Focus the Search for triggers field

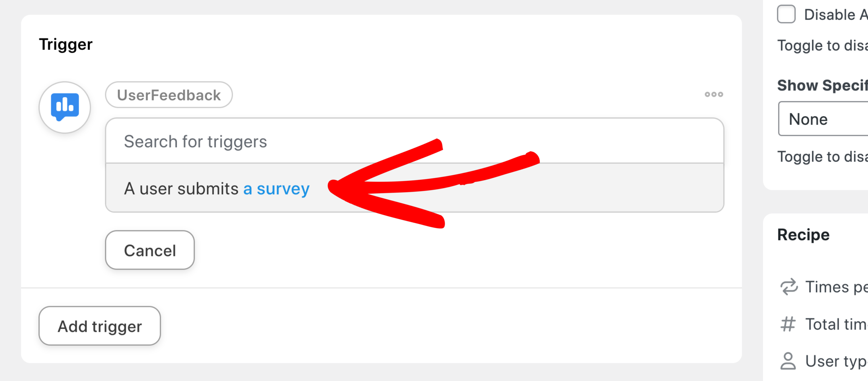point(415,141)
